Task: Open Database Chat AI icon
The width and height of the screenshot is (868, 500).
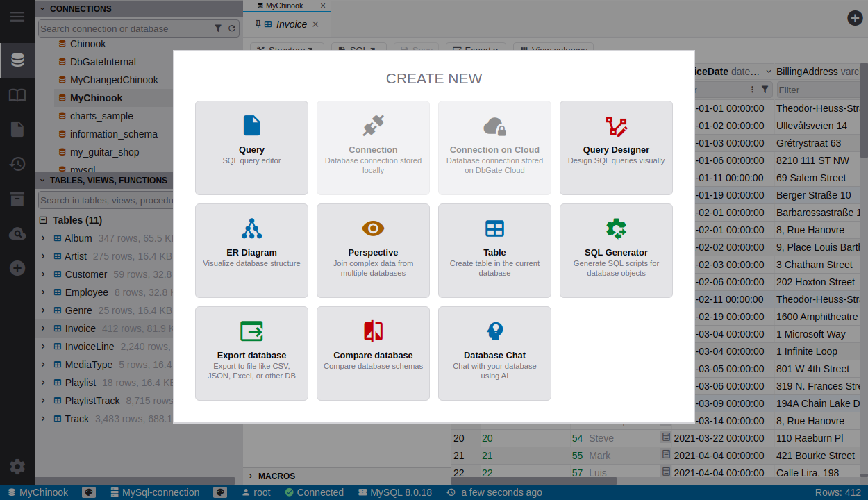Action: click(x=494, y=331)
